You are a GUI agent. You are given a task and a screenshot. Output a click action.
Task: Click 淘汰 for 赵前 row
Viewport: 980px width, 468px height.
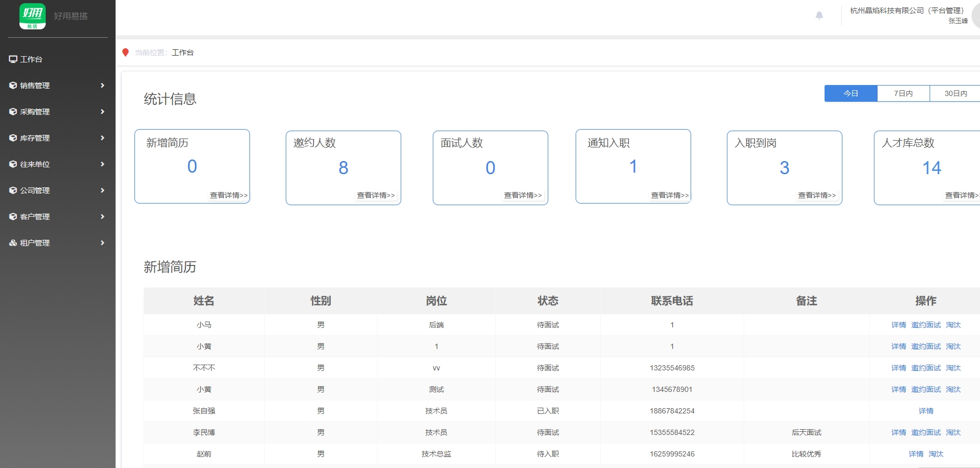[936, 454]
